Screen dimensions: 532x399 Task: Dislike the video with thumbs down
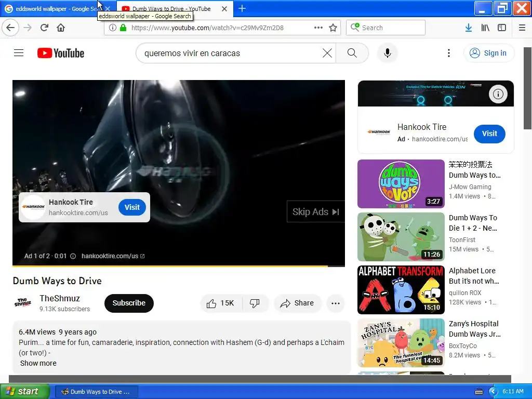pos(255,303)
